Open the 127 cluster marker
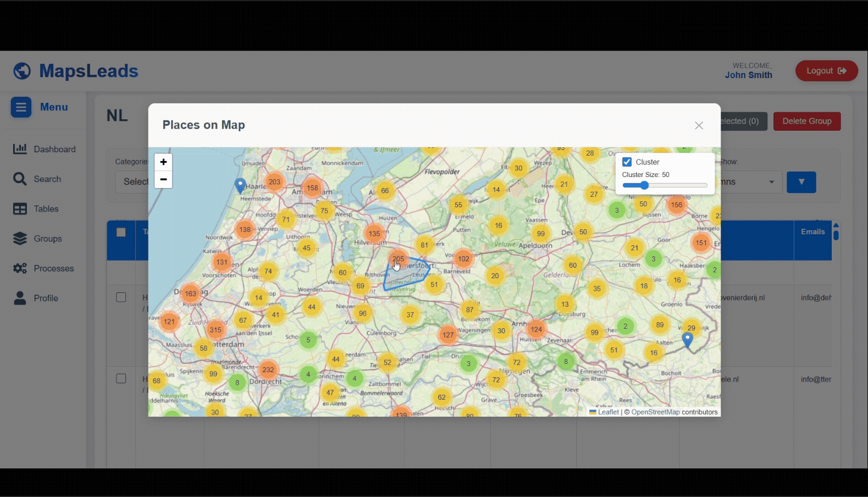The height and width of the screenshot is (497, 868). [448, 335]
